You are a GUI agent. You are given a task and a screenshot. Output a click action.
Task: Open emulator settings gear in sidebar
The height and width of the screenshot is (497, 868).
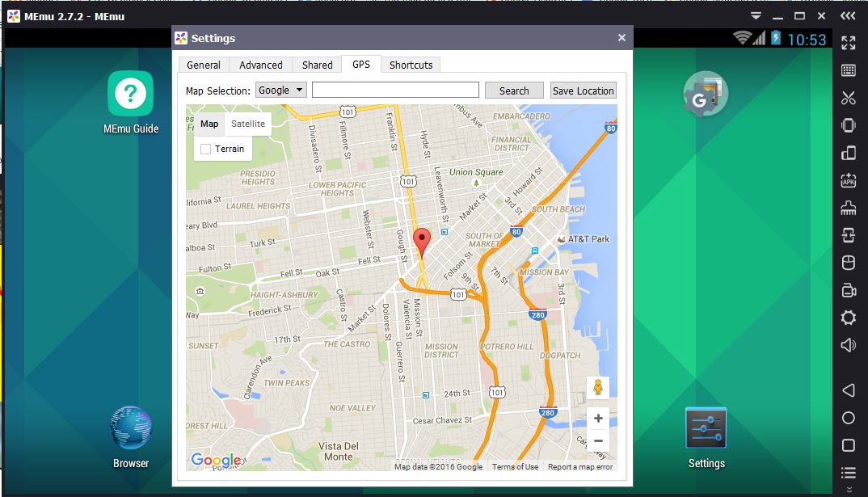pyautogui.click(x=848, y=318)
